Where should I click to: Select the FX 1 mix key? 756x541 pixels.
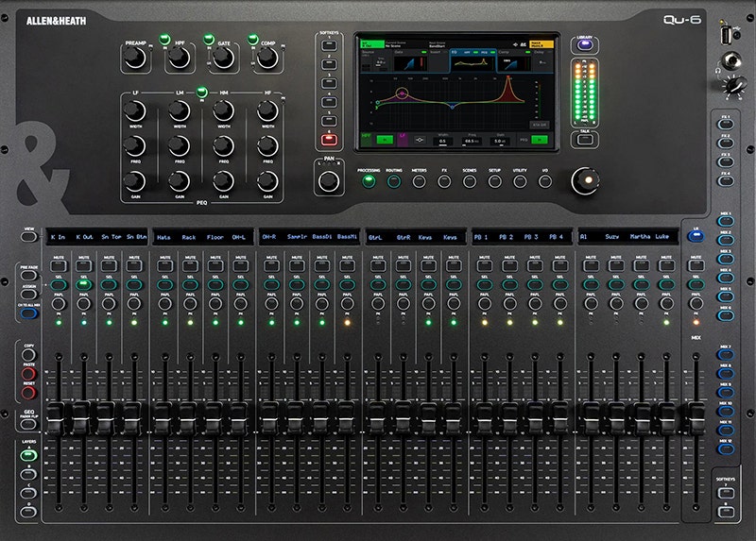tap(726, 125)
